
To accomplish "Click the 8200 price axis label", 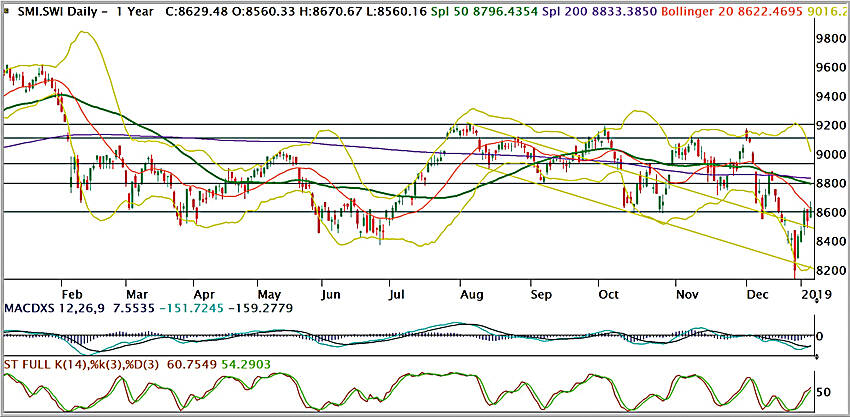I will pyautogui.click(x=832, y=270).
